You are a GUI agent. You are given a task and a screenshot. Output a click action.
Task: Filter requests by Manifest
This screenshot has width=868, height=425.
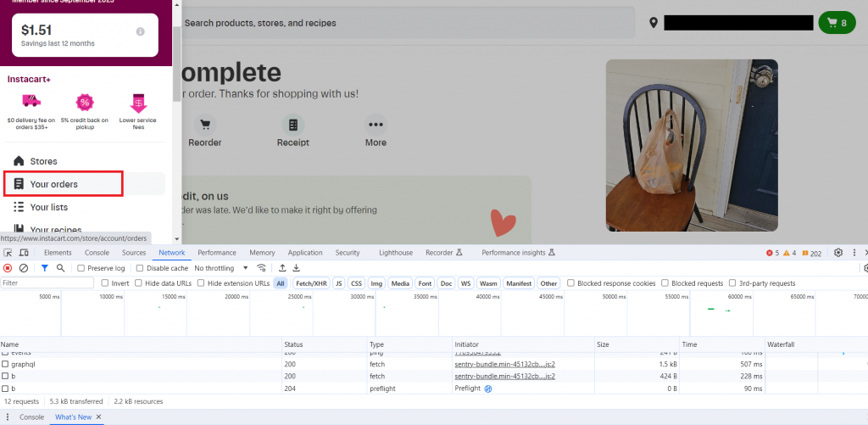(x=519, y=283)
